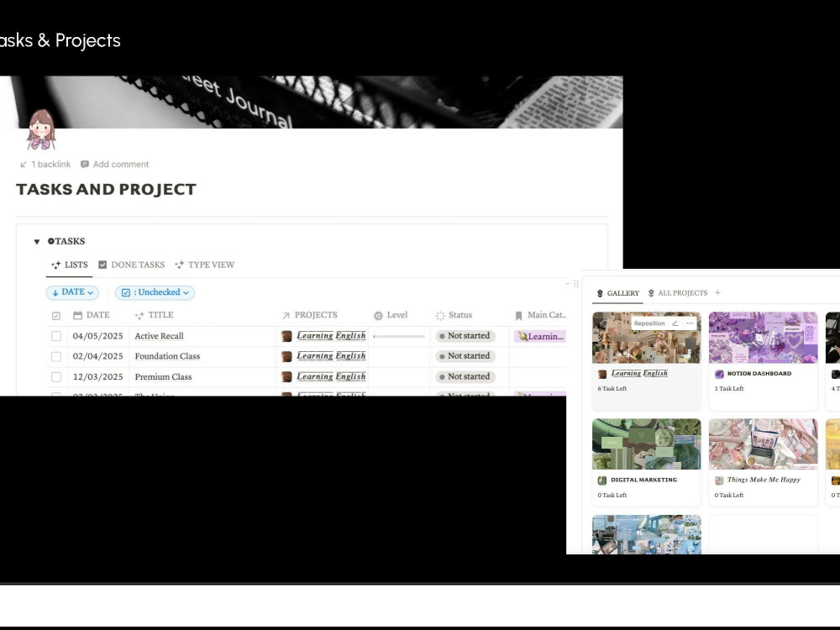Screen dimensions: 840x630
Task: Open Learning English project in Foundation Class row
Action: 323,356
